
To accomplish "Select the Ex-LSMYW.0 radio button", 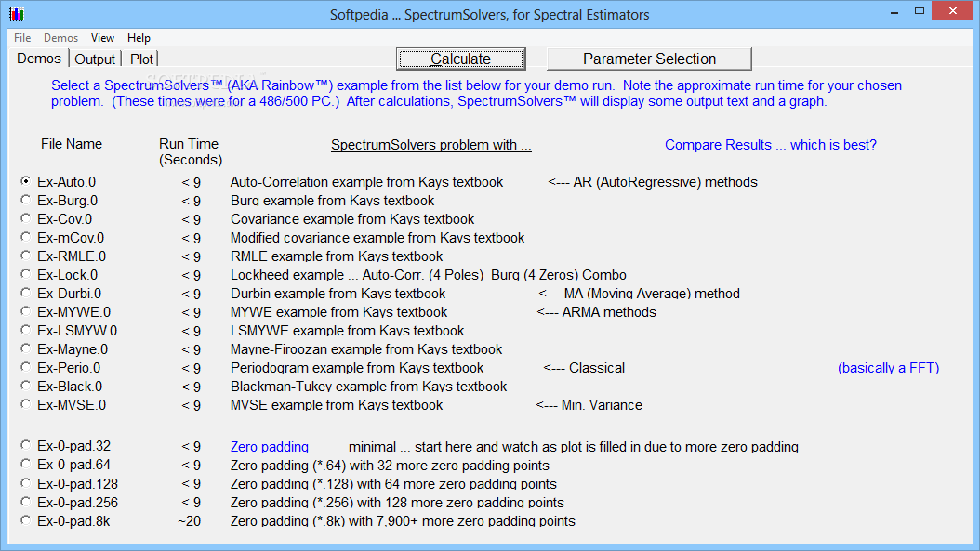I will 26,330.
